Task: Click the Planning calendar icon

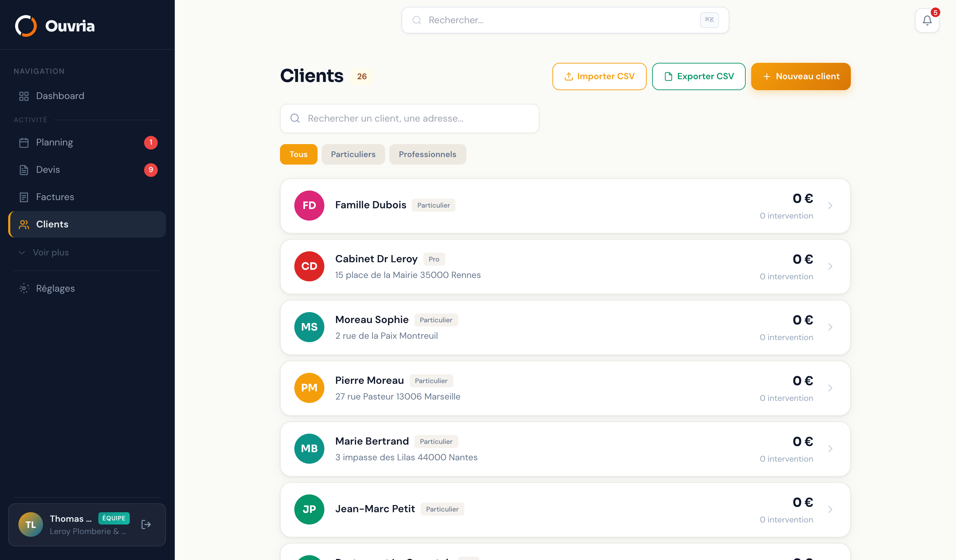Action: [x=24, y=143]
